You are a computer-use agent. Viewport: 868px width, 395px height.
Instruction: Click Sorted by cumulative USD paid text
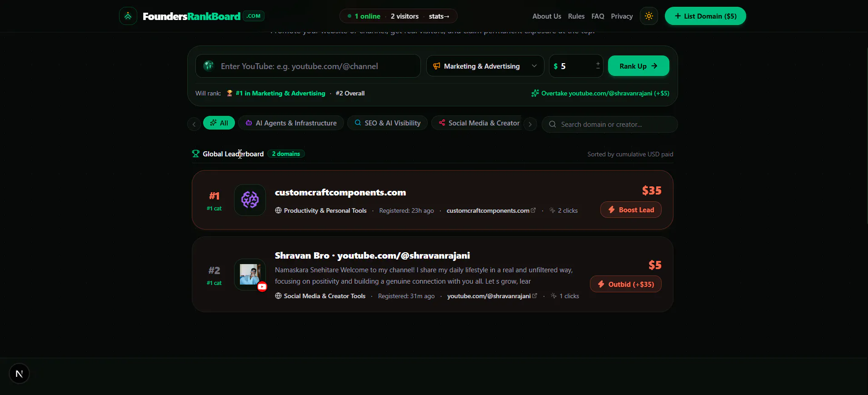pos(630,154)
